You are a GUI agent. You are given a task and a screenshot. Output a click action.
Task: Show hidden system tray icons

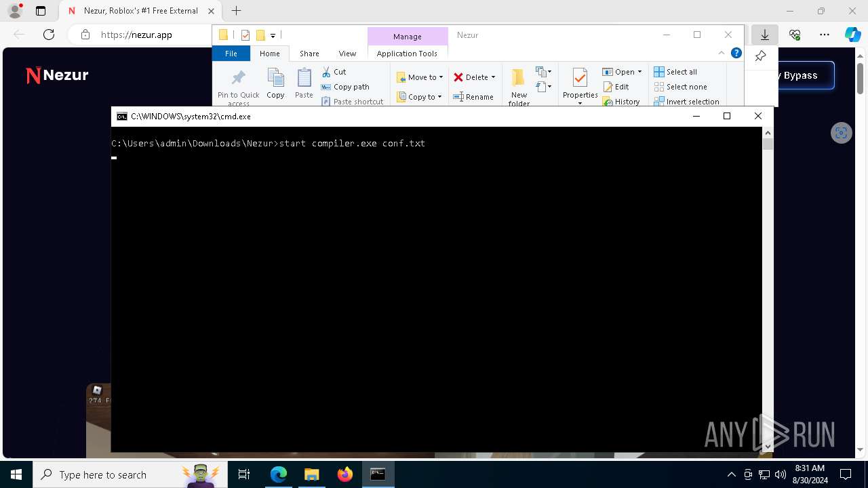731,474
